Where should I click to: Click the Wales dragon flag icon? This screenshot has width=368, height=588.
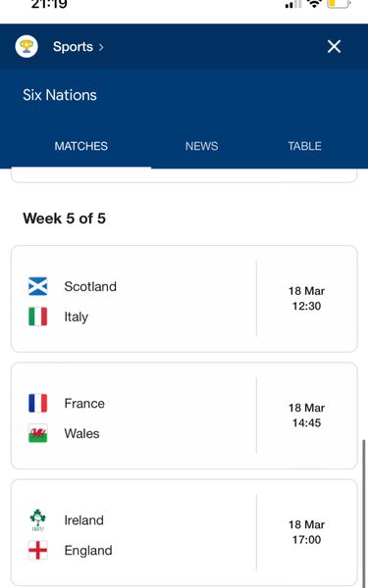38,433
